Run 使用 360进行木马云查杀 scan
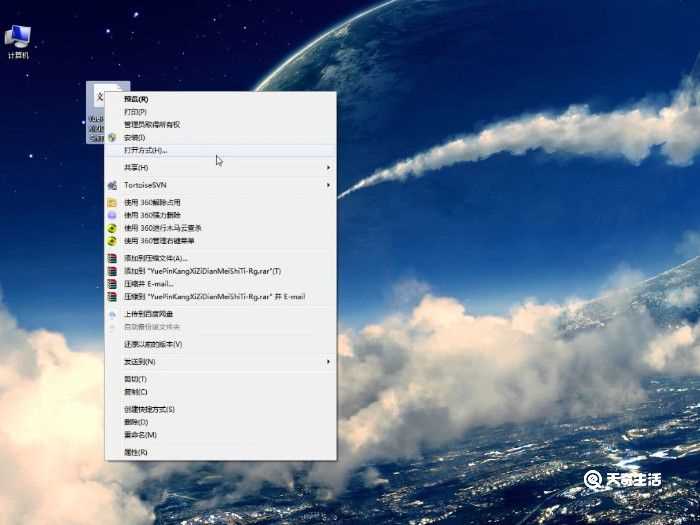Screen dimensions: 700x525 pyautogui.click(x=221, y=228)
